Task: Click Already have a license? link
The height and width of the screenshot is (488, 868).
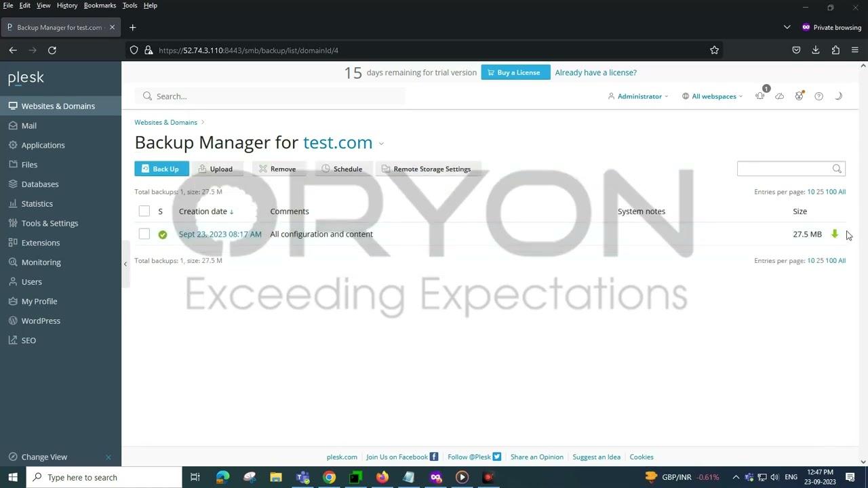Action: pyautogui.click(x=595, y=73)
